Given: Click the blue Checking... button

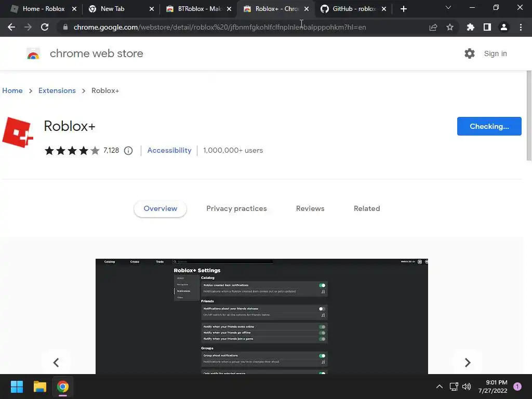Looking at the screenshot, I should click(489, 126).
